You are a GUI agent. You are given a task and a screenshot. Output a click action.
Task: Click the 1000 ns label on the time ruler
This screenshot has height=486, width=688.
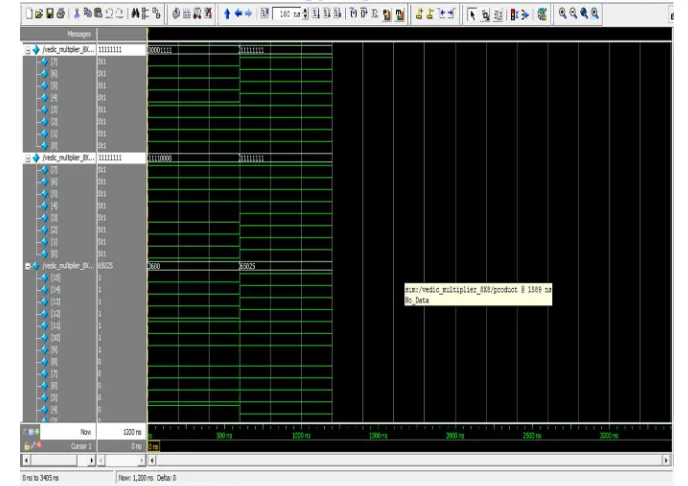point(301,436)
